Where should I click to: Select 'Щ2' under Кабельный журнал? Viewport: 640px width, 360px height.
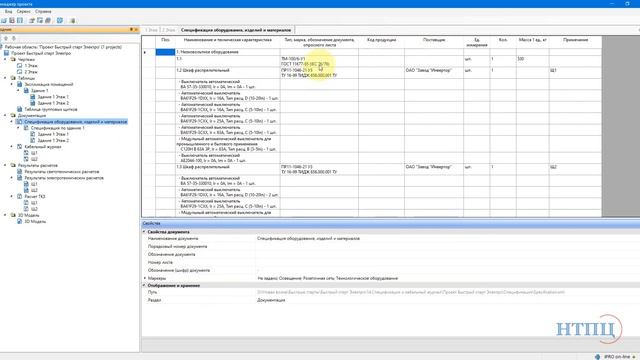pos(34,159)
